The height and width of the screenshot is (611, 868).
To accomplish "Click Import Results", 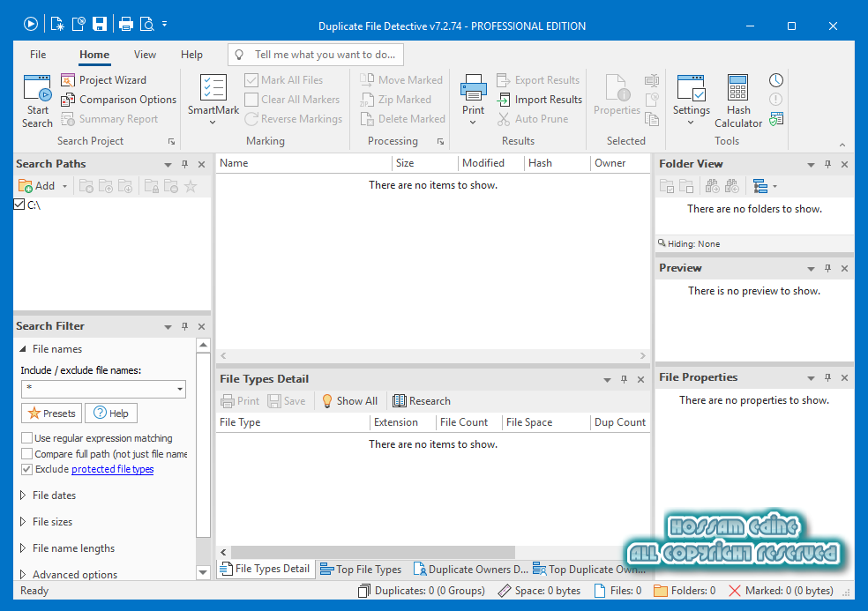I will pos(540,100).
